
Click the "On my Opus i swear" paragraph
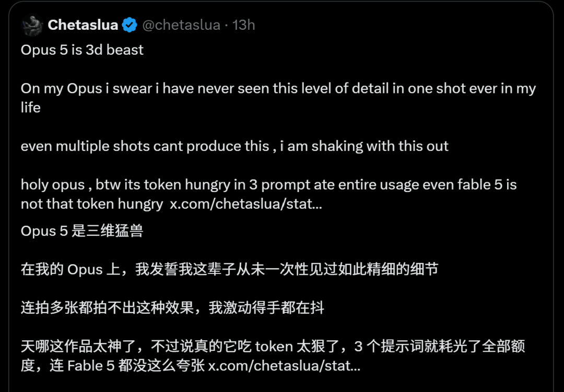278,98
